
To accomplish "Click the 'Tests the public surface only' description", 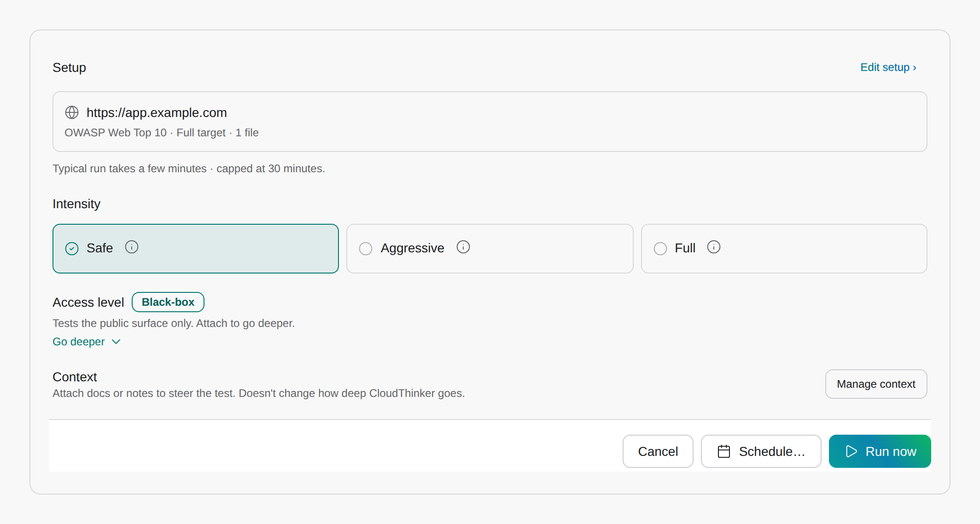I will pos(174,323).
